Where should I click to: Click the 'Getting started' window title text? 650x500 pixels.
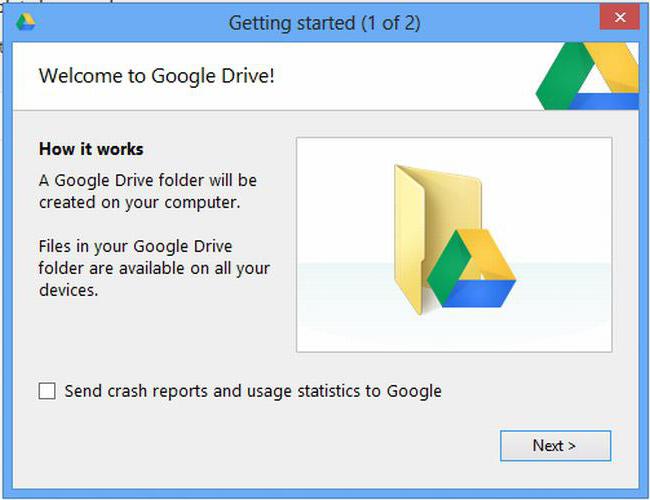pos(292,23)
